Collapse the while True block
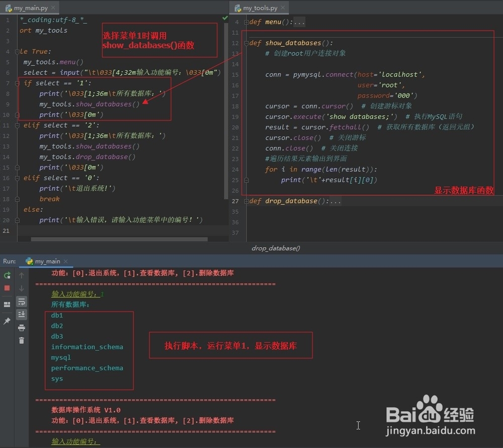This screenshot has height=448, width=503. pyautogui.click(x=17, y=52)
